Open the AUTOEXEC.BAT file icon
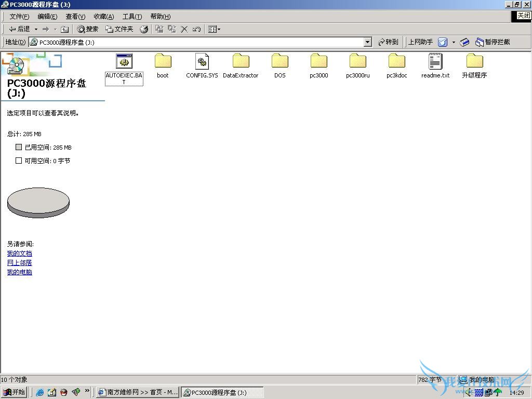The width and height of the screenshot is (532, 399). 124,62
